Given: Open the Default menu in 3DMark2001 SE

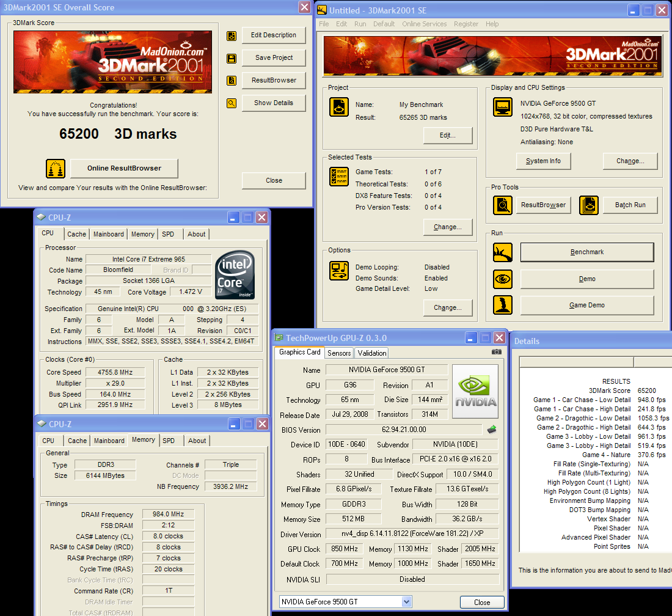Looking at the screenshot, I should (x=384, y=24).
